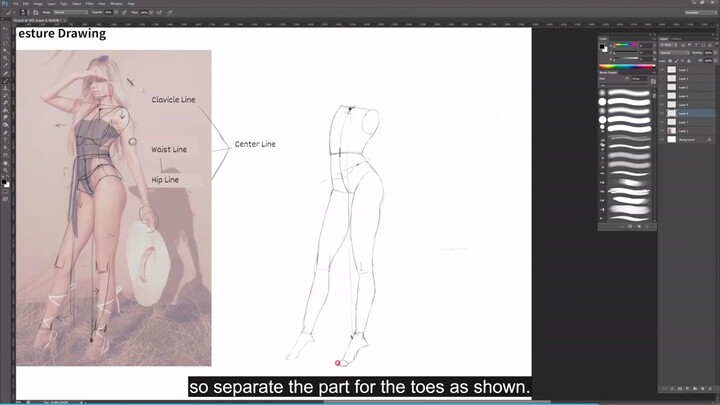
Task: Select the History Brush tool
Action: coord(6,96)
